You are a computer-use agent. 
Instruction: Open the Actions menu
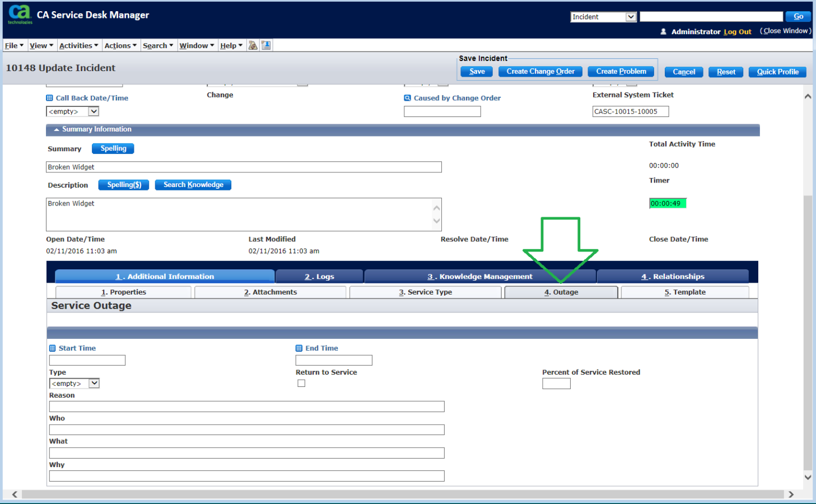pyautogui.click(x=120, y=46)
